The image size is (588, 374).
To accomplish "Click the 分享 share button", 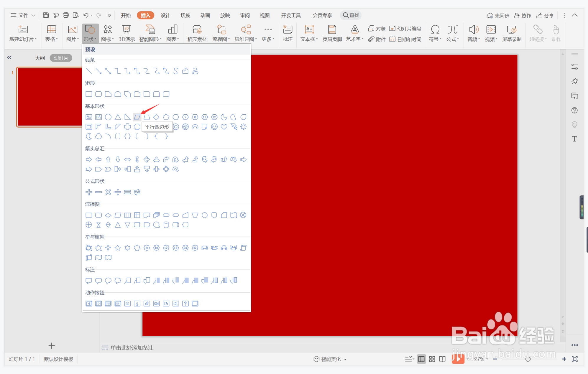I will click(545, 15).
